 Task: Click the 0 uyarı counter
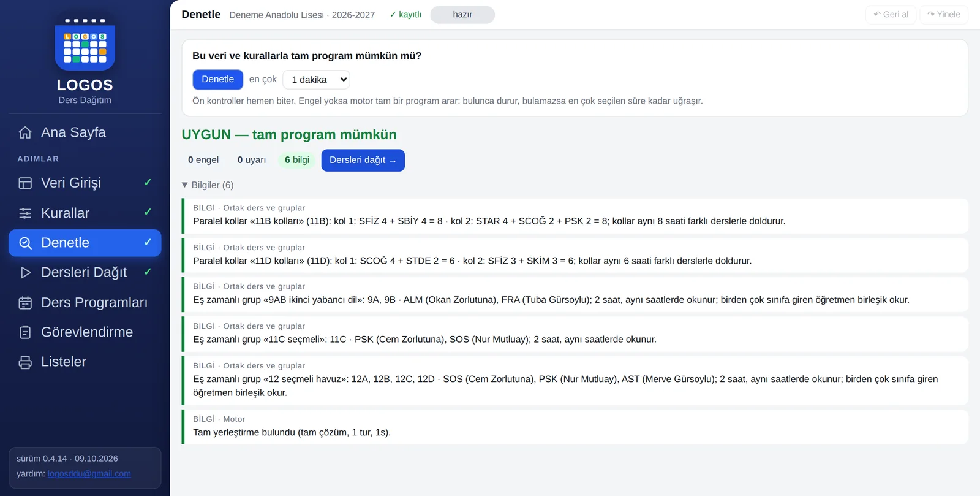tap(252, 160)
